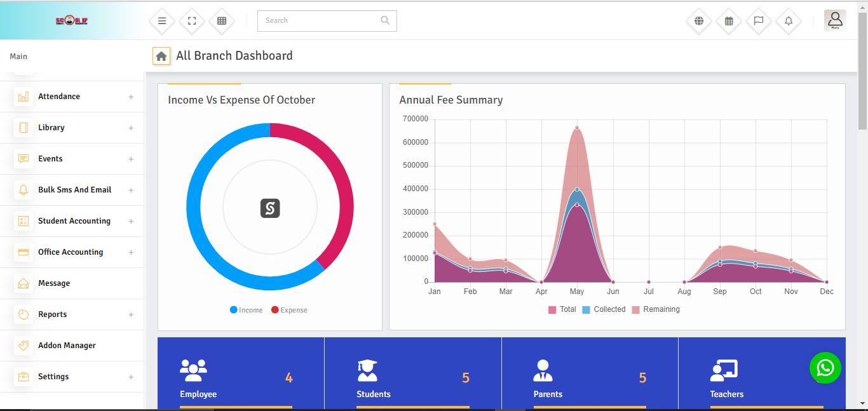The height and width of the screenshot is (411, 868).
Task: Click the globe language icon
Action: point(699,21)
